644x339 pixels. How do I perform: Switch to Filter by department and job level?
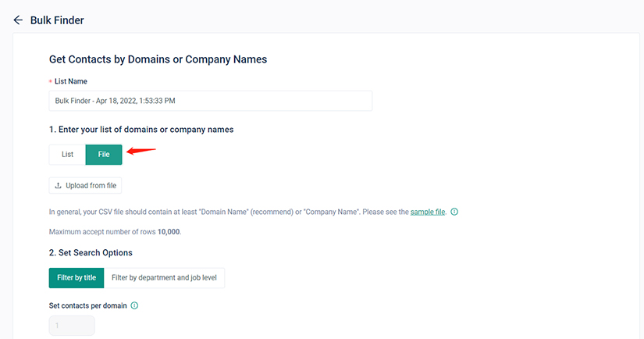[164, 277]
